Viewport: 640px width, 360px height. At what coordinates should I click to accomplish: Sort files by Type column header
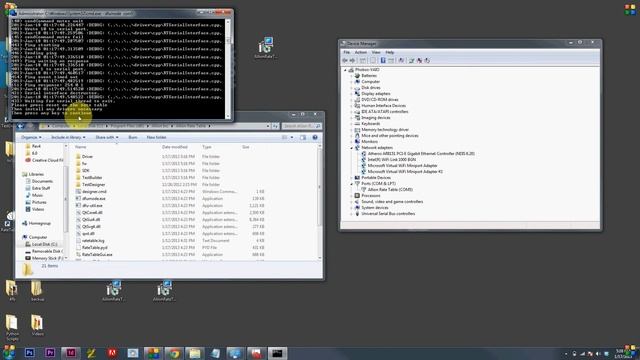click(207, 147)
